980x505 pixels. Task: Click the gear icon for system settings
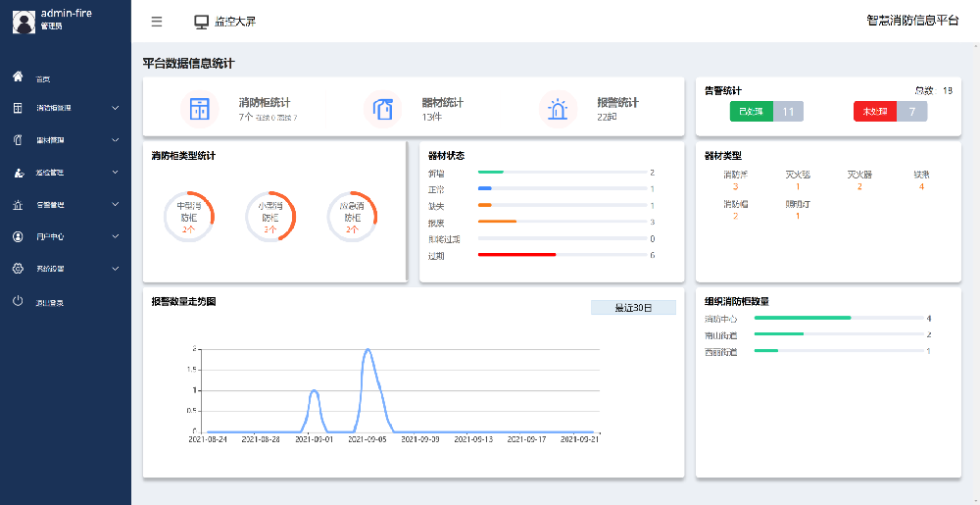[18, 268]
